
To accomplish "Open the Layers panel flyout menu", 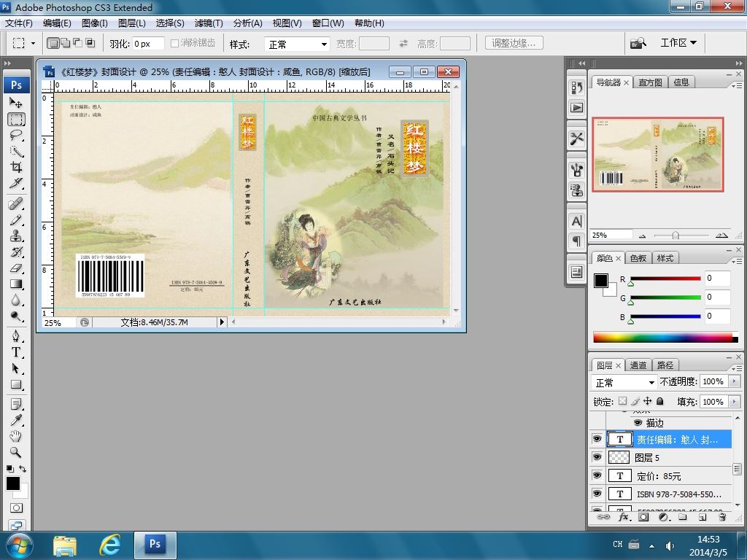I will click(x=737, y=368).
